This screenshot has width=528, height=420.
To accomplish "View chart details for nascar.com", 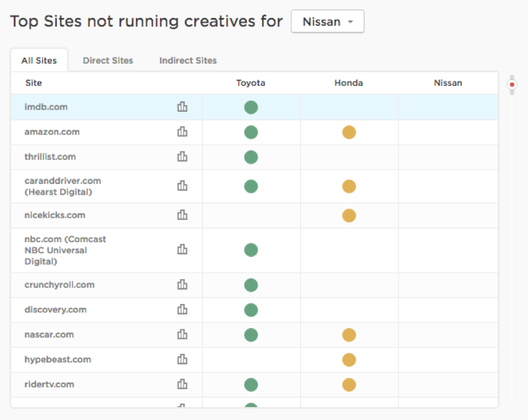I will (x=182, y=334).
